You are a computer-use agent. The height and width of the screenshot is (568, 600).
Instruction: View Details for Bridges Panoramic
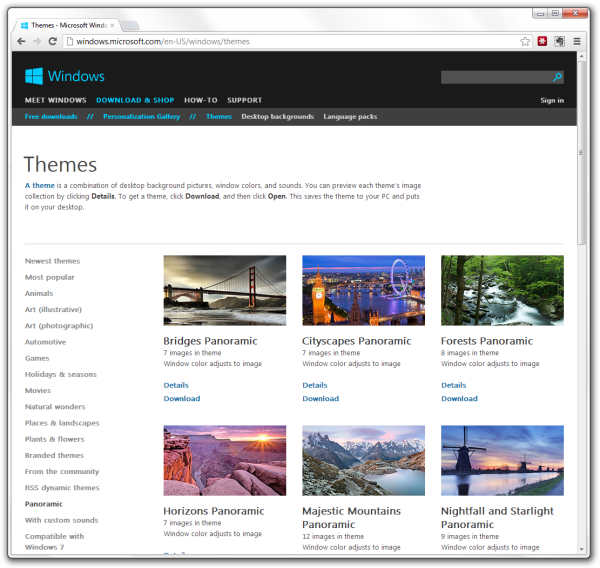[x=176, y=385]
